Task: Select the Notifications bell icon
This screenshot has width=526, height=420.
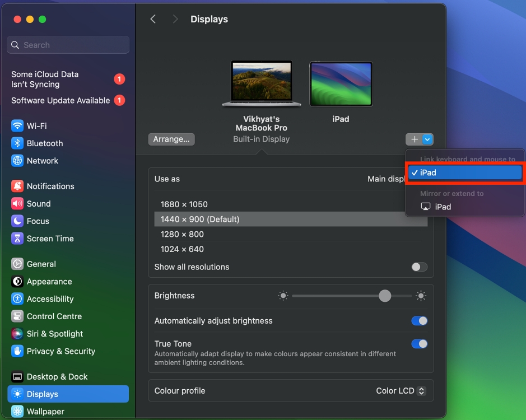Action: point(17,186)
